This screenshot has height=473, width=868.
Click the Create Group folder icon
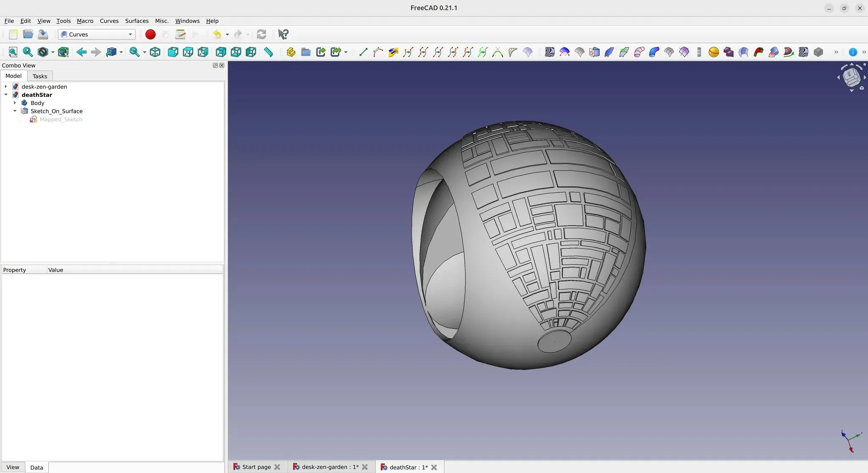(x=306, y=52)
